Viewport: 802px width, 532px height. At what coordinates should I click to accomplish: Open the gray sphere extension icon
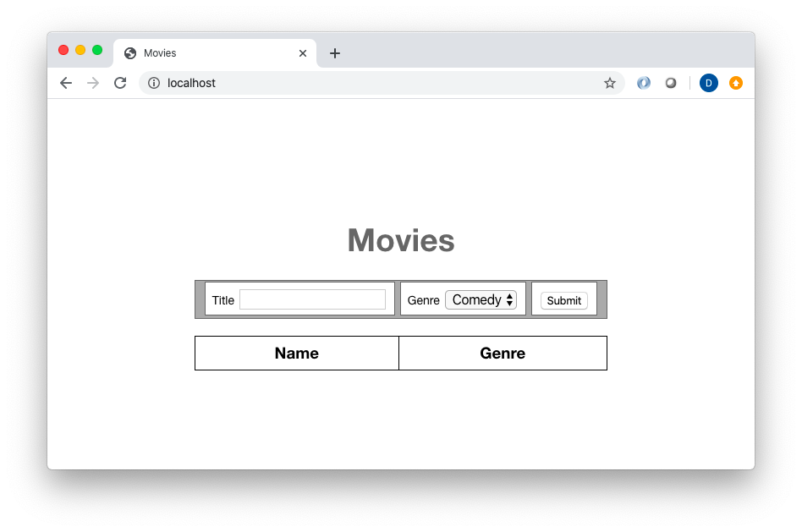coord(671,83)
